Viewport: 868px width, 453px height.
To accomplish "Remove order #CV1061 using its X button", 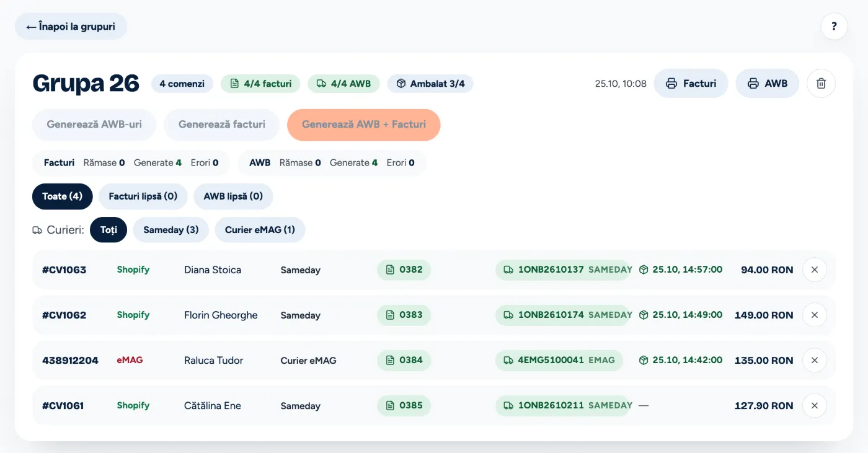I will tap(815, 406).
